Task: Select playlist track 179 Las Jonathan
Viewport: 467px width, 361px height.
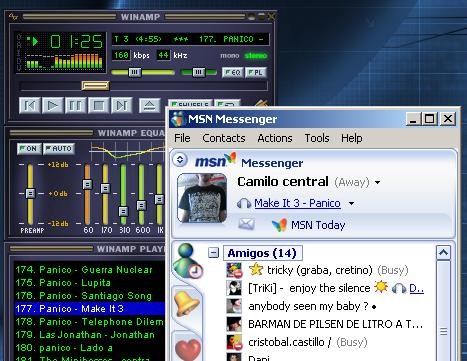Action: (90, 335)
